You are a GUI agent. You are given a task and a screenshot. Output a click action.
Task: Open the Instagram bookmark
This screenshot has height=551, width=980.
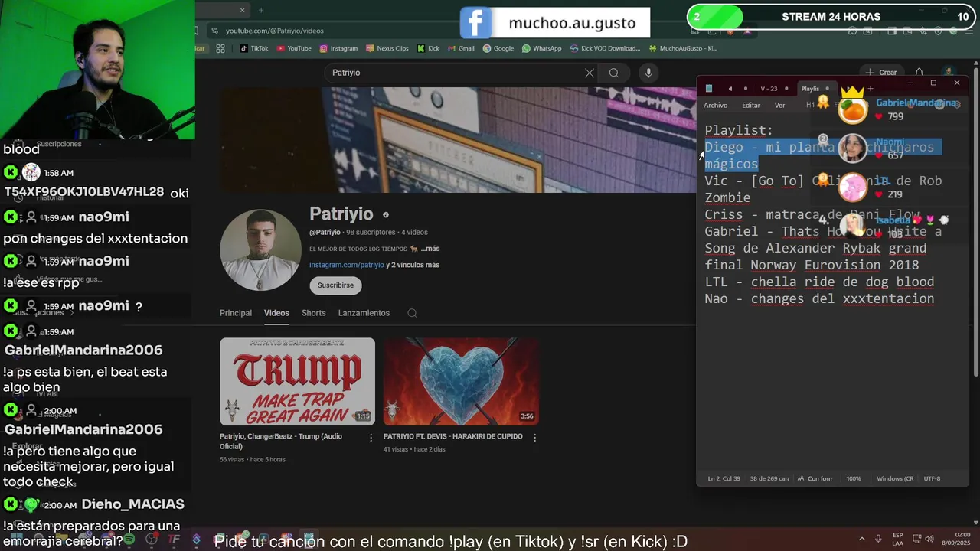(338, 48)
